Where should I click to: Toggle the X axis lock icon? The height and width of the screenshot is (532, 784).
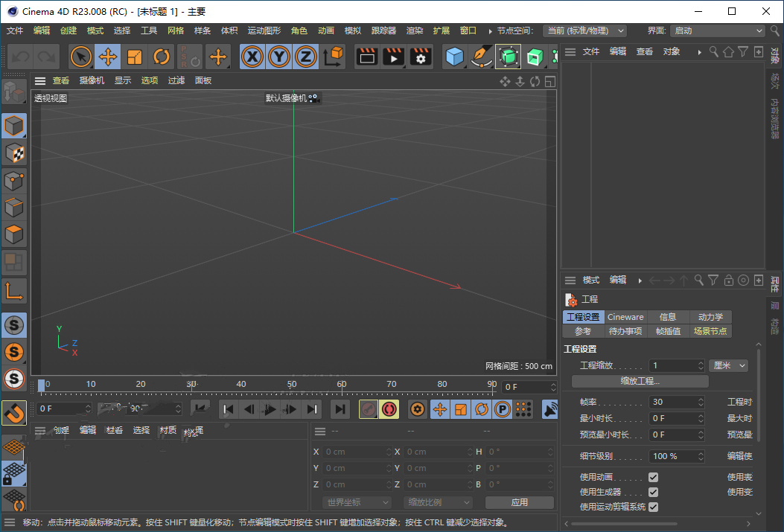point(252,57)
